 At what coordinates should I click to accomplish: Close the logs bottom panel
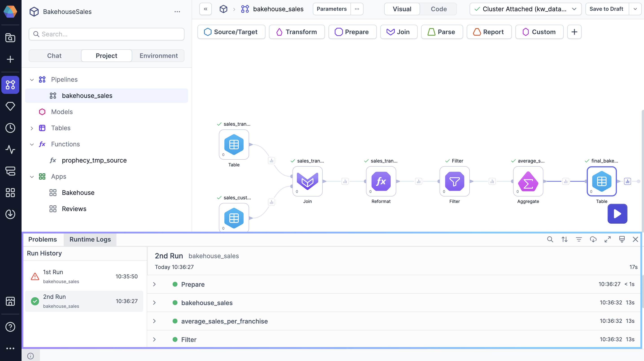635,239
